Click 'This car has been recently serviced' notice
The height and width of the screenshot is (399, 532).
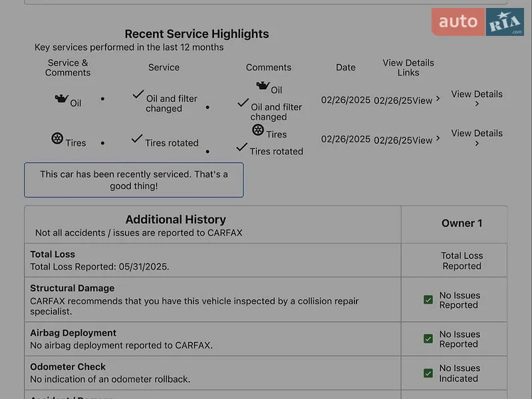tap(134, 180)
